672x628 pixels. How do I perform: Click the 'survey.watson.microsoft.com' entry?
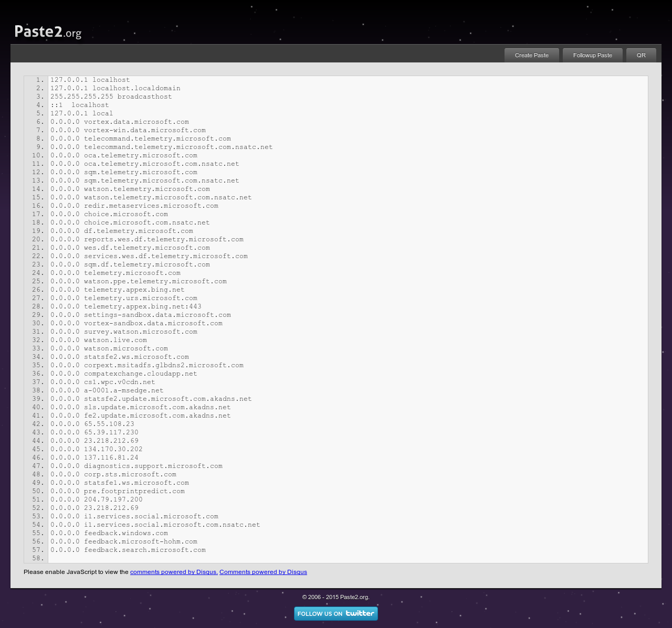pyautogui.click(x=141, y=332)
